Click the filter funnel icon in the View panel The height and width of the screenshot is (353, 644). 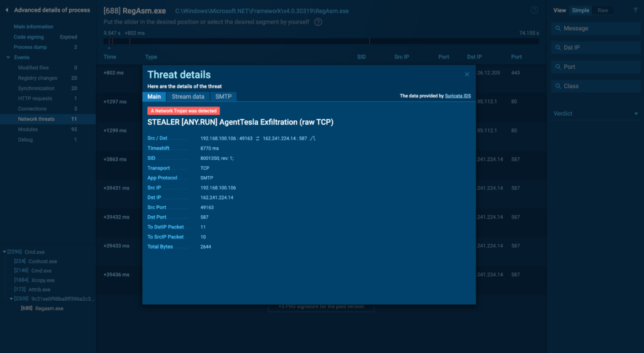pyautogui.click(x=636, y=10)
